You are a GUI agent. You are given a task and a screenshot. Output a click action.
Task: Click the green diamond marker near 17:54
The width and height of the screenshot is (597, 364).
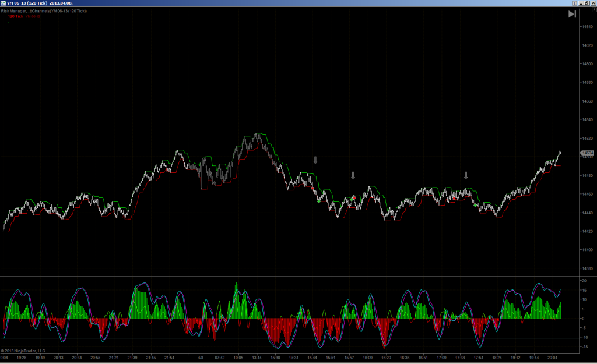(x=475, y=205)
